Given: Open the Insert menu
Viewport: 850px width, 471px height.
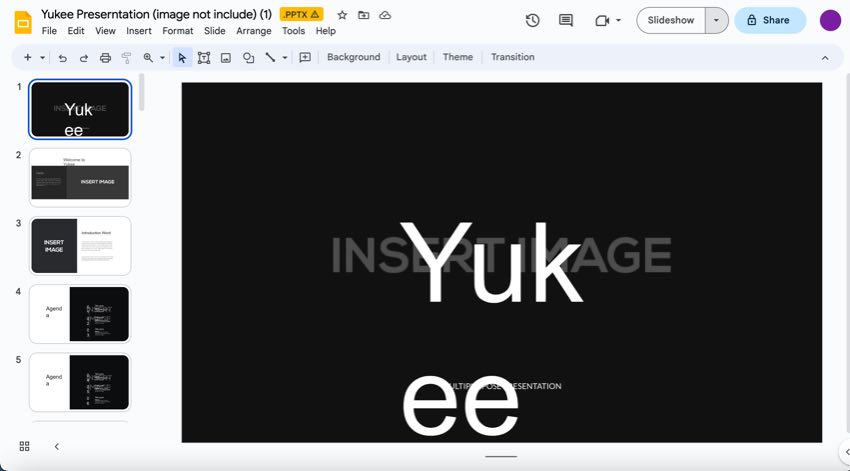Looking at the screenshot, I should pyautogui.click(x=139, y=31).
